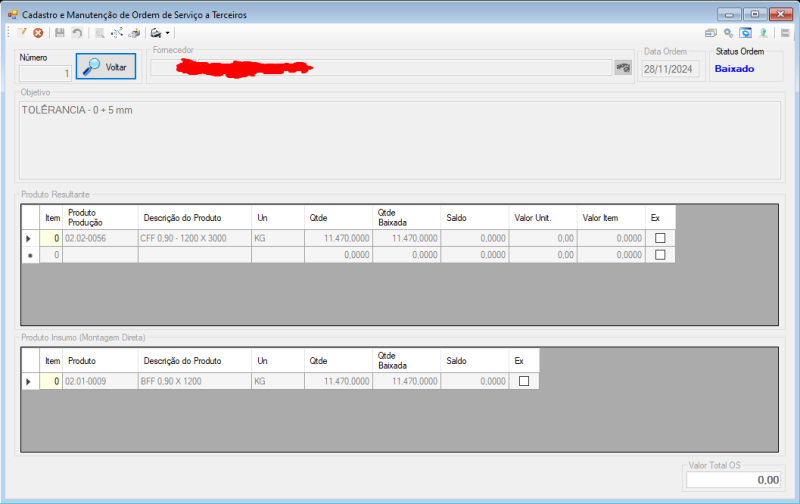800x504 pixels.
Task: Click KG unit cell in CFF row
Action: click(278, 238)
